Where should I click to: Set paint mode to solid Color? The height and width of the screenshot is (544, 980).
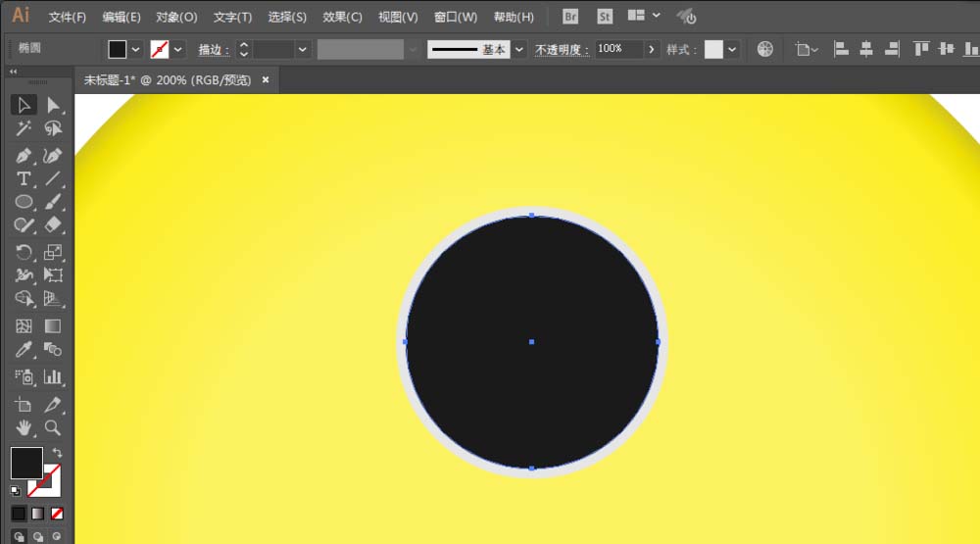pyautogui.click(x=18, y=514)
